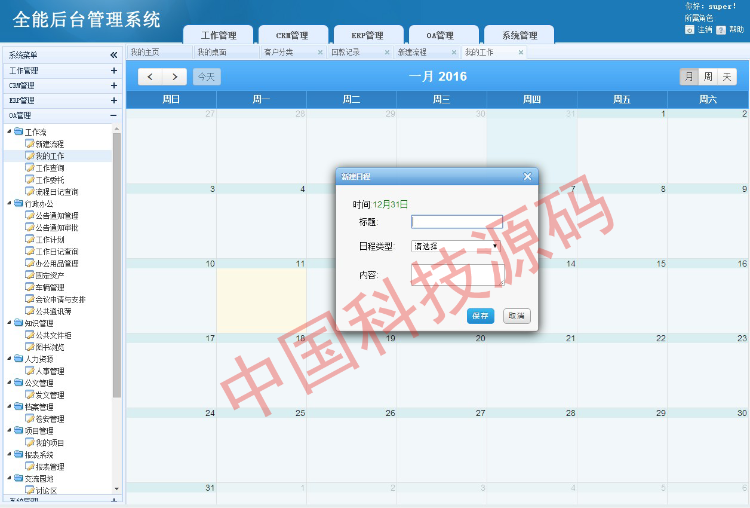Open 流程日记查询 item icon in tree
Image resolution: width=750 pixels, height=508 pixels.
coord(30,191)
